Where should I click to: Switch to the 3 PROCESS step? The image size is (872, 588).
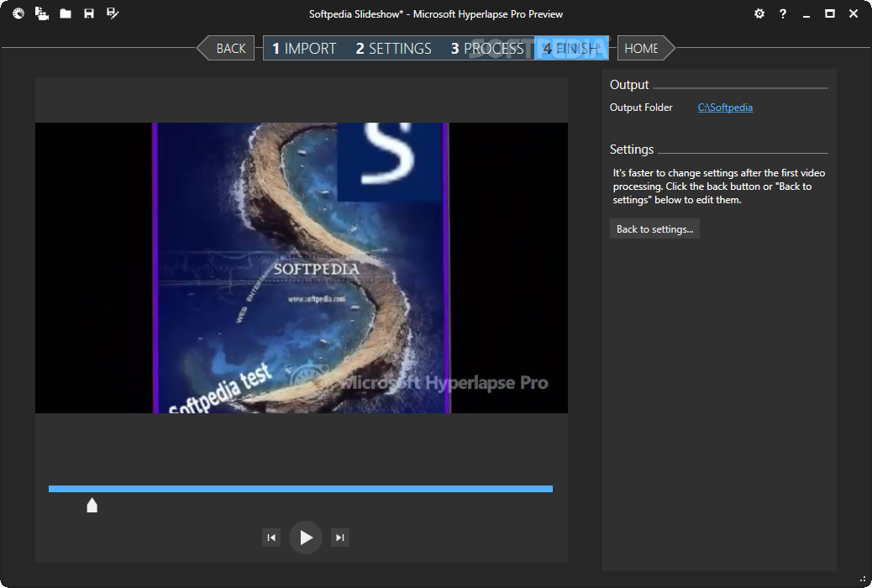tap(487, 49)
